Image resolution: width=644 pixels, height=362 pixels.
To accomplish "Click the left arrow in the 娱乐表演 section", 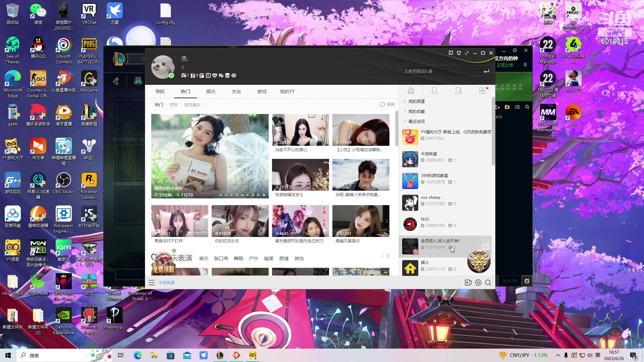I will click(x=382, y=256).
